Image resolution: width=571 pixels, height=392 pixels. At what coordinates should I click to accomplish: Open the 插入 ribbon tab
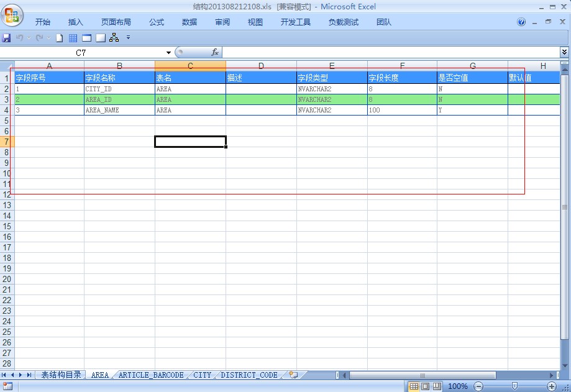click(x=75, y=22)
